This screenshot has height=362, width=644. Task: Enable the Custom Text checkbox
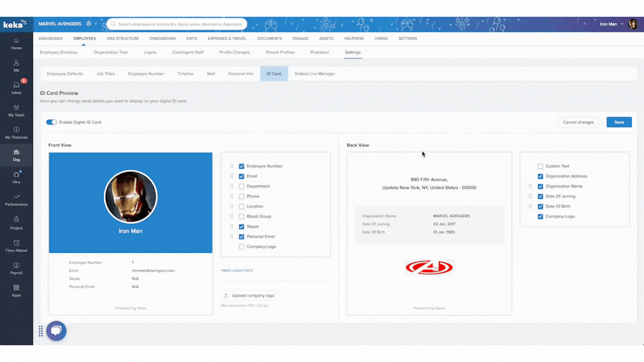click(x=540, y=166)
